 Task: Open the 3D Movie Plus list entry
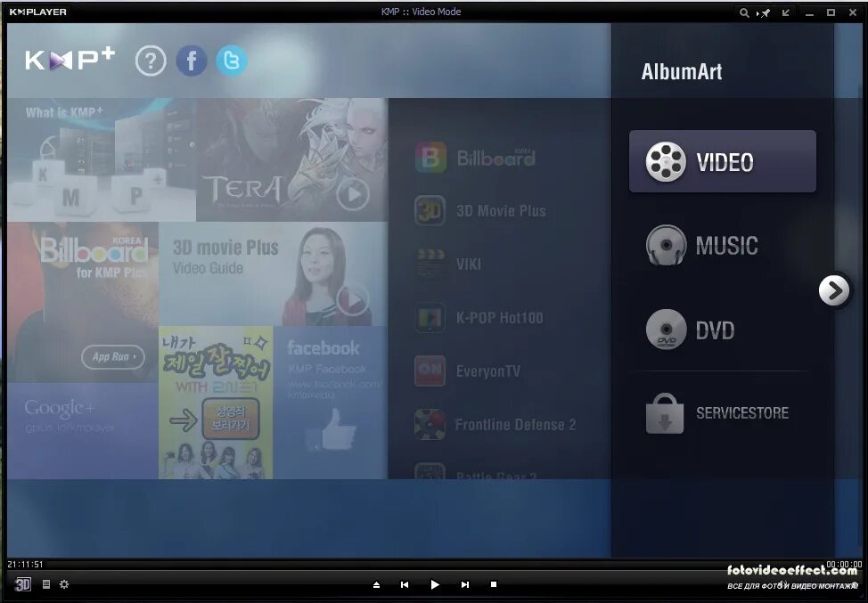[480, 211]
